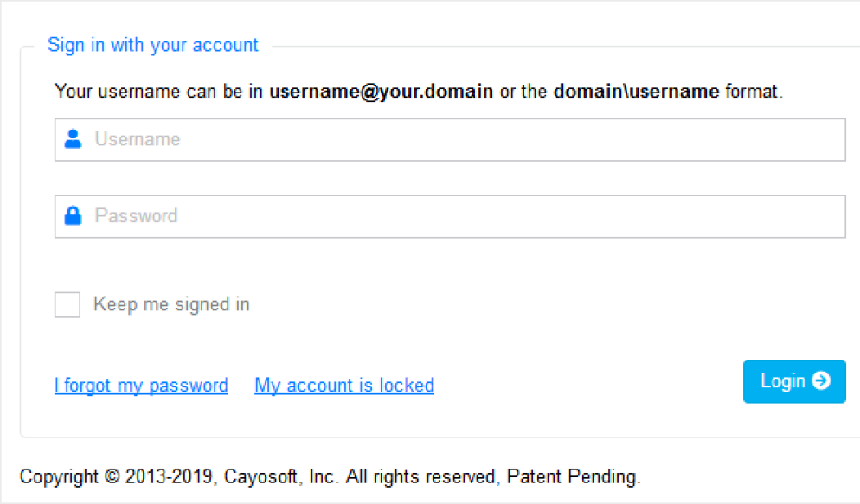Click the Cayosoft copyright notice text
Viewport: 860px width, 504px height.
click(330, 476)
